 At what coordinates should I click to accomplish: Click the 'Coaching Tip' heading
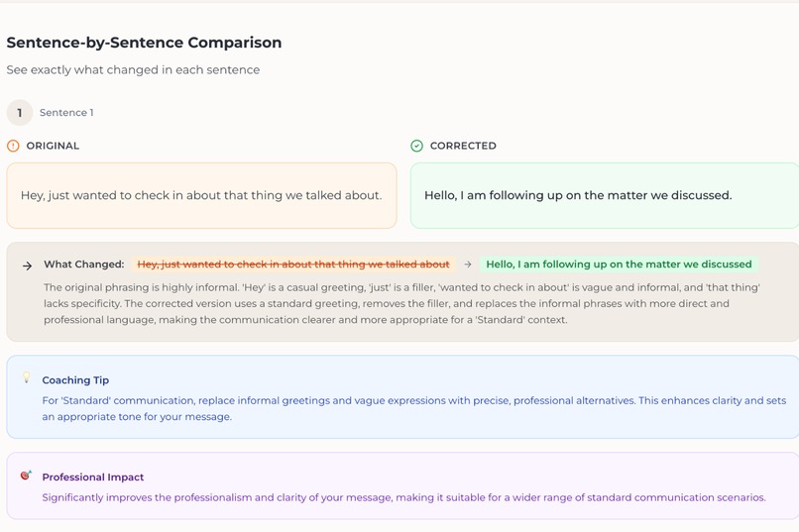pyautogui.click(x=75, y=380)
